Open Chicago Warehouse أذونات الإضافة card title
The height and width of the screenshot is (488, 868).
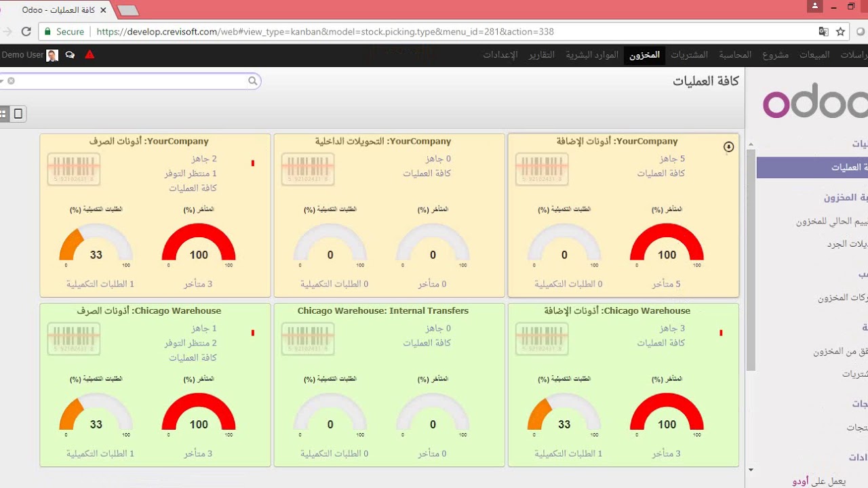point(617,311)
